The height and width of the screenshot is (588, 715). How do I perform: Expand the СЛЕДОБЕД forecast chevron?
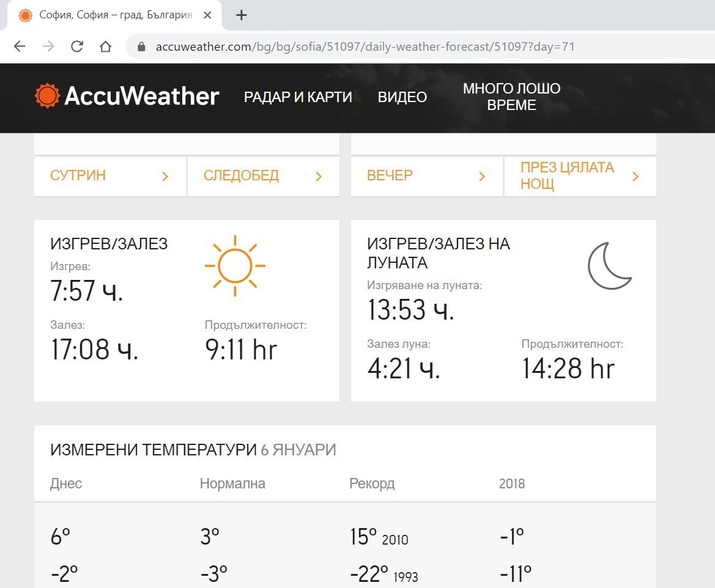pyautogui.click(x=318, y=177)
